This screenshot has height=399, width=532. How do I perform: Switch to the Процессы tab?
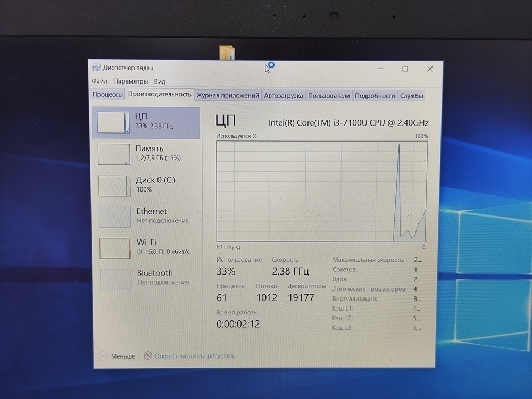107,95
